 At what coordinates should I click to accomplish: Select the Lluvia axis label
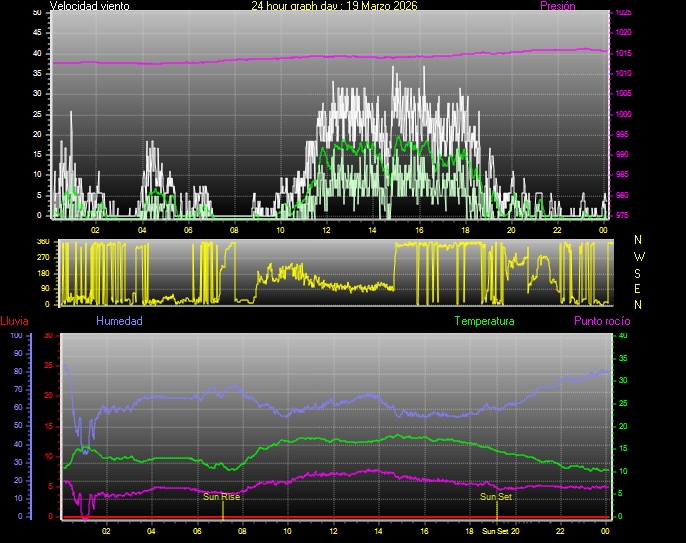[x=14, y=321]
